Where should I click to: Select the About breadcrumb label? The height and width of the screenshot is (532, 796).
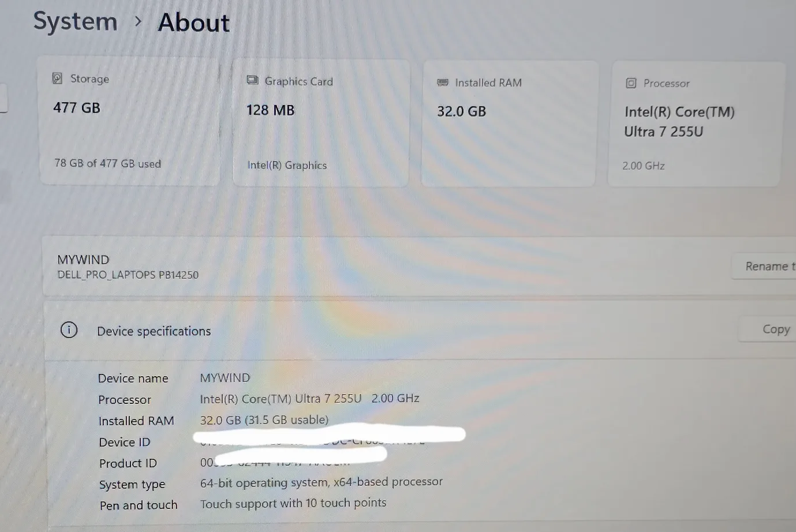tap(193, 22)
